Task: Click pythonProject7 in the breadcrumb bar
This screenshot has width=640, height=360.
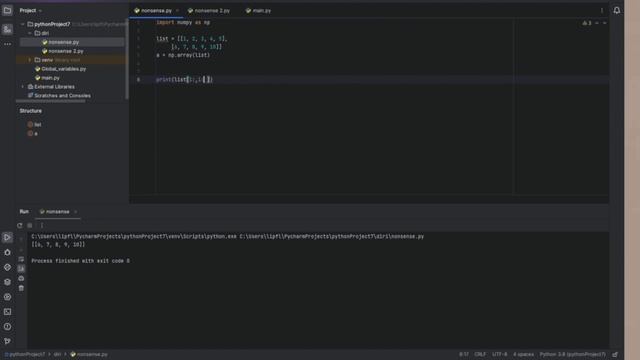Action: pos(27,354)
